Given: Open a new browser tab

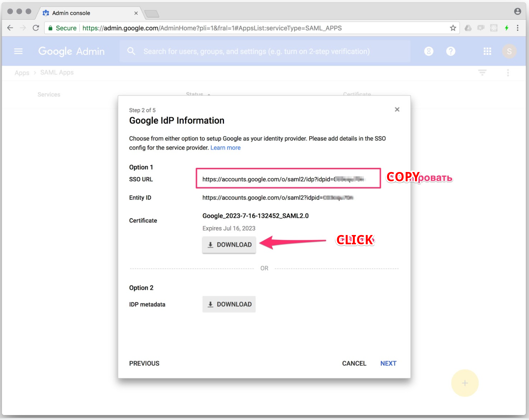Looking at the screenshot, I should tap(152, 14).
